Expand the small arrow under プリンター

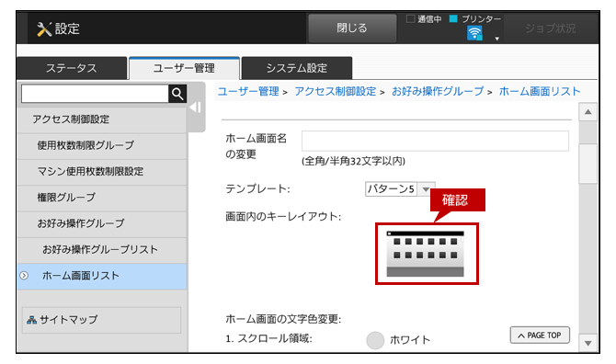[x=497, y=39]
